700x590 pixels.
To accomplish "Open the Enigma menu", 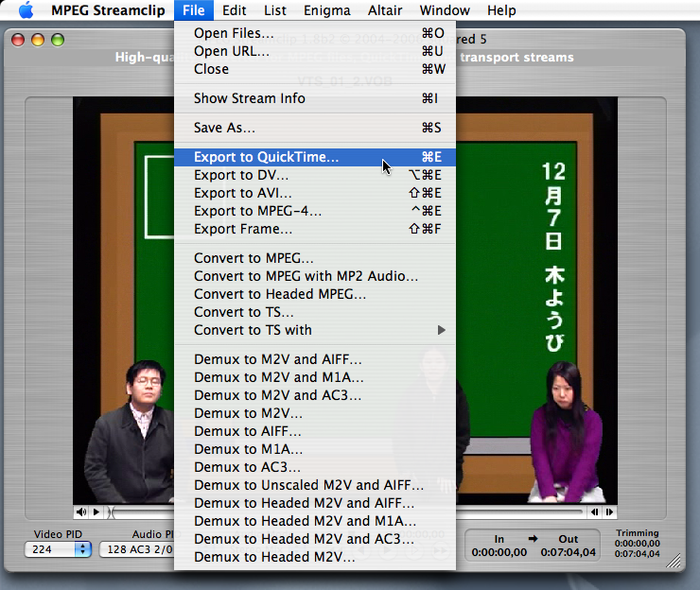I will pyautogui.click(x=326, y=10).
